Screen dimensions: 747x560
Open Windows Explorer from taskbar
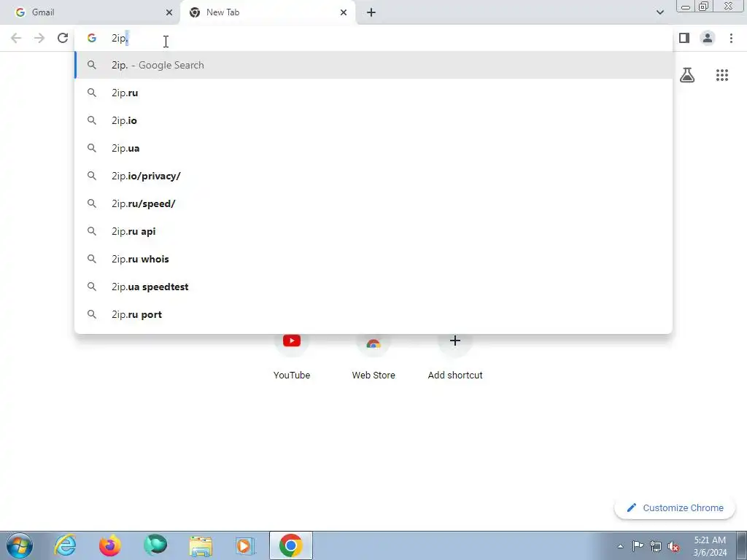click(x=201, y=545)
